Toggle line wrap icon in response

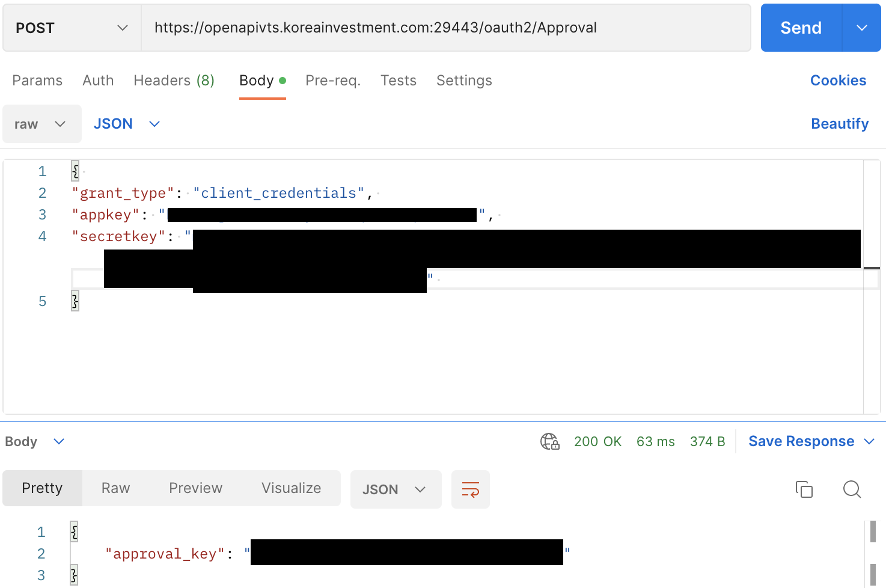pos(471,489)
